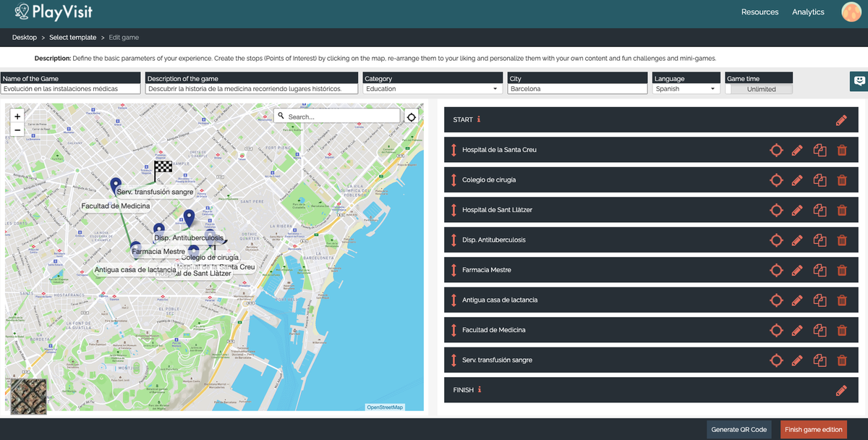The height and width of the screenshot is (440, 868).
Task: Duplicate the Farmacia Mestre stop
Action: [x=820, y=270]
